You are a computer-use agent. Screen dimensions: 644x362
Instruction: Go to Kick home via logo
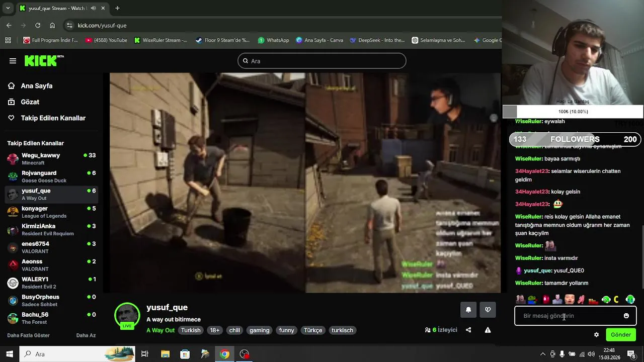tap(44, 60)
